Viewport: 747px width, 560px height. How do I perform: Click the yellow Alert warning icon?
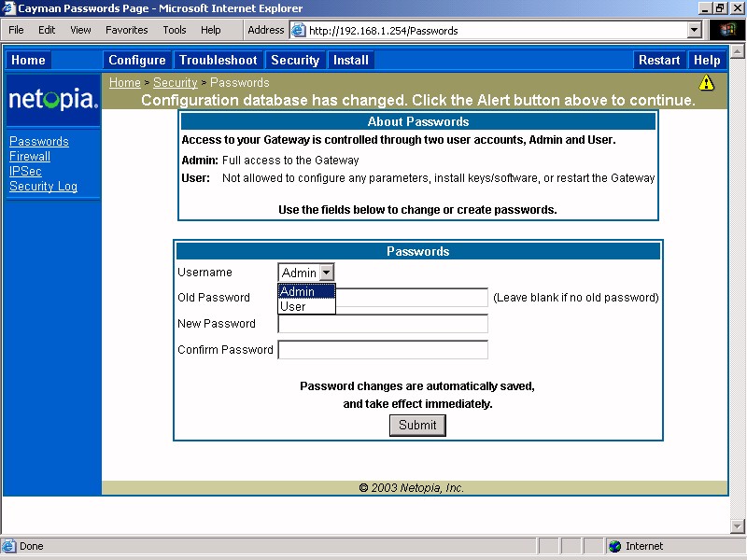[706, 83]
